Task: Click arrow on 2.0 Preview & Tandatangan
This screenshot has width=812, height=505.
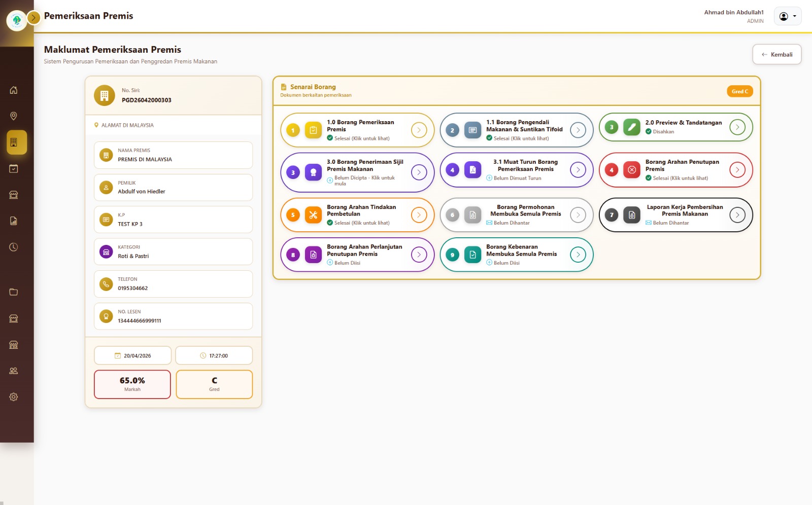Action: pyautogui.click(x=737, y=127)
